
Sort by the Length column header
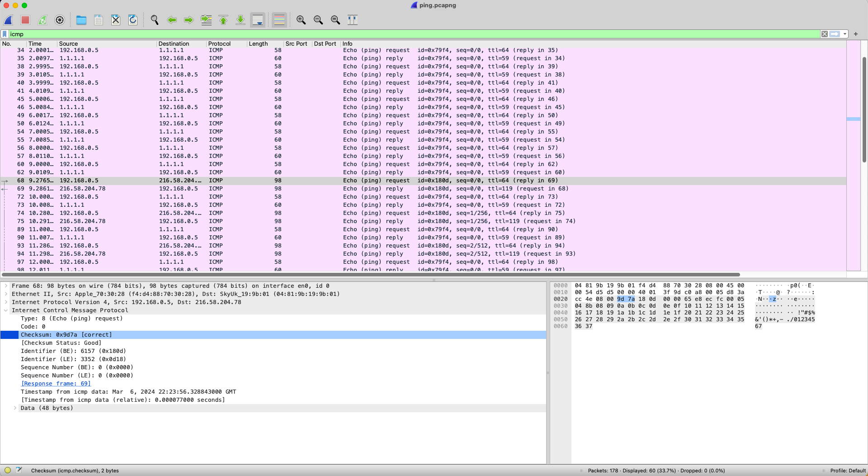tap(265, 44)
